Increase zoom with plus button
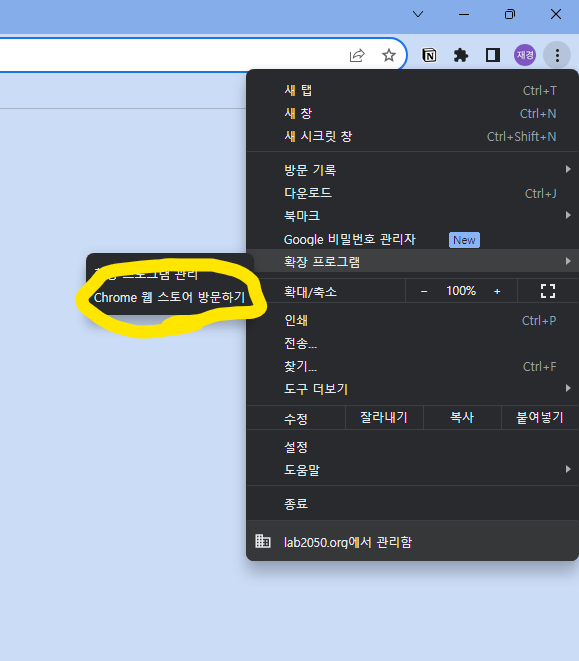 497,291
